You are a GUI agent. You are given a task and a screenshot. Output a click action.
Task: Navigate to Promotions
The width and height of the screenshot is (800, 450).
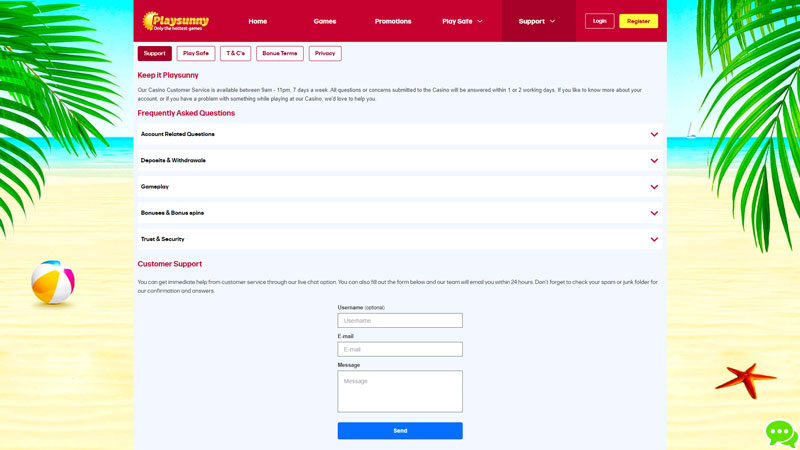[393, 21]
